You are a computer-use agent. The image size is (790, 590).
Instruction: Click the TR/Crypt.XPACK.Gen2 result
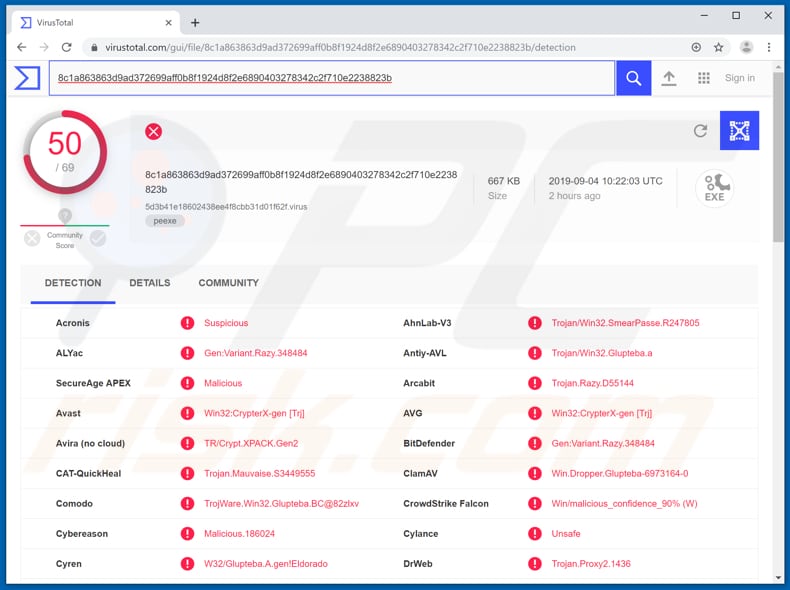(251, 443)
